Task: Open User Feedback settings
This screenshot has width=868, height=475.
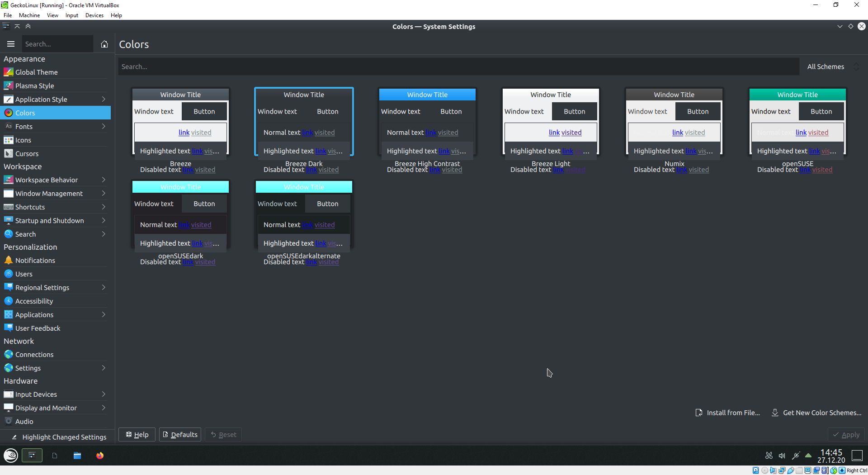Action: coord(55,328)
